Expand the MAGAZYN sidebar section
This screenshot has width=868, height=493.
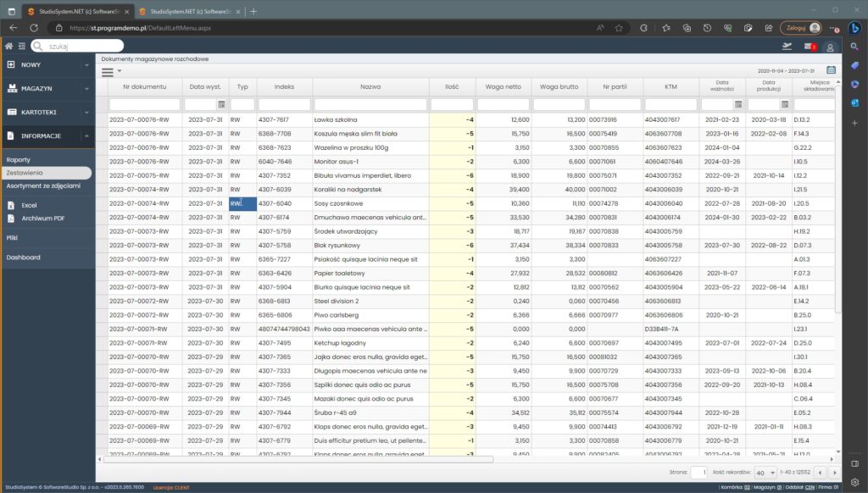[86, 88]
